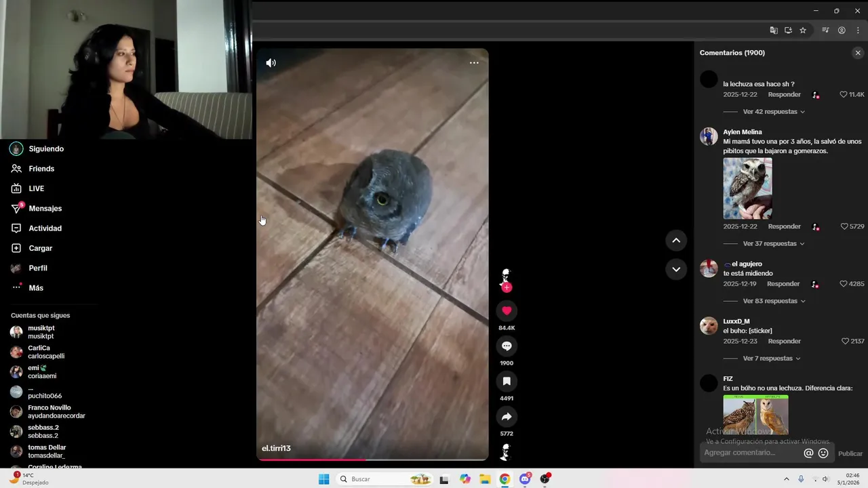Like Aylen Melina's comment
The width and height of the screenshot is (868, 488).
pyautogui.click(x=844, y=226)
